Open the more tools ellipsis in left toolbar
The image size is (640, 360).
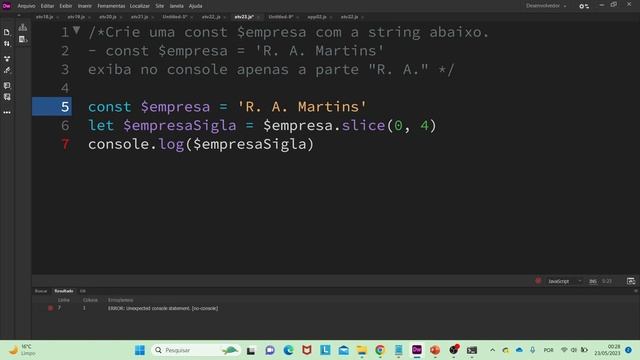pos(7,112)
